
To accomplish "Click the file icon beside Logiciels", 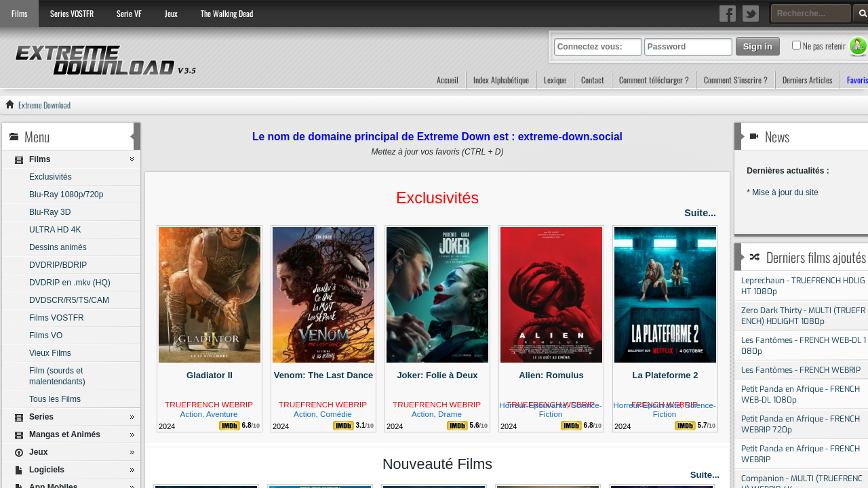I will click(x=19, y=470).
